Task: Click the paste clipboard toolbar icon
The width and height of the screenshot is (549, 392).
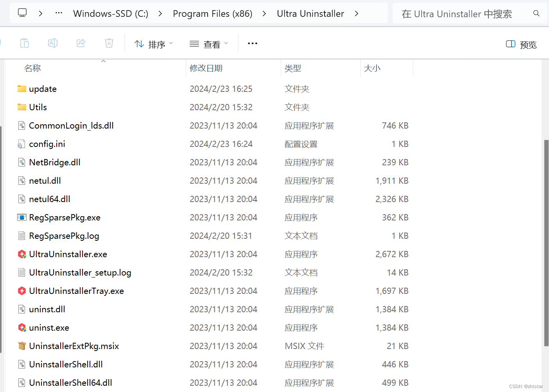Action: (x=25, y=43)
